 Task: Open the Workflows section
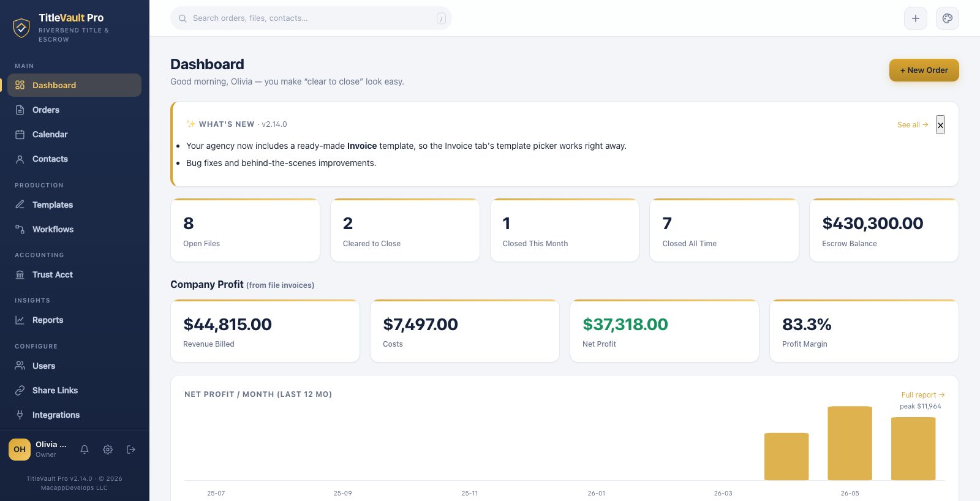74,229
